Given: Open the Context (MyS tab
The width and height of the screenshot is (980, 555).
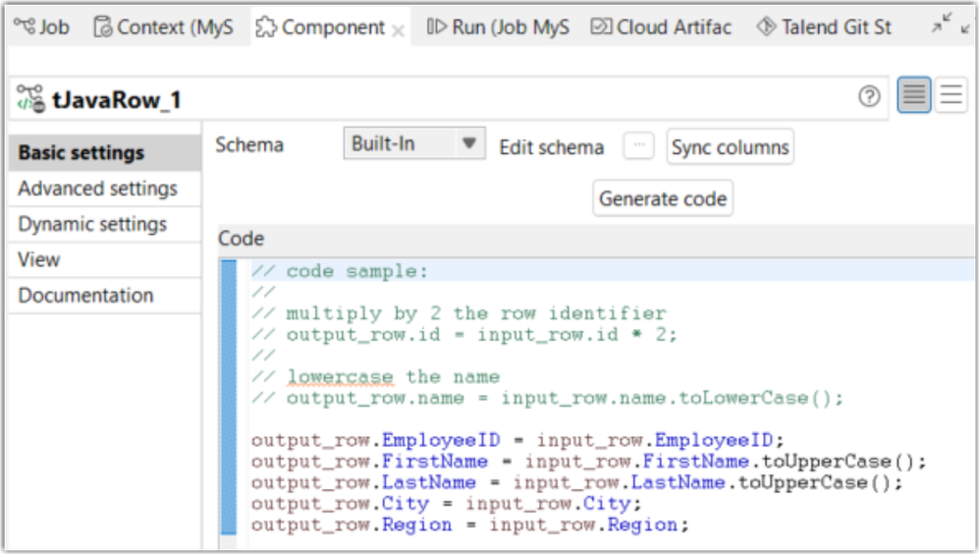Looking at the screenshot, I should [163, 27].
